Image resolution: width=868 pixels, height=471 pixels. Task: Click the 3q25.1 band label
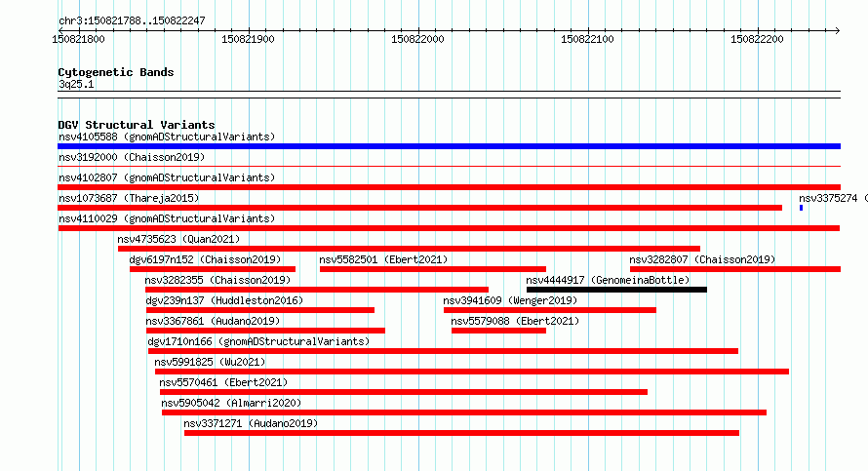click(76, 84)
